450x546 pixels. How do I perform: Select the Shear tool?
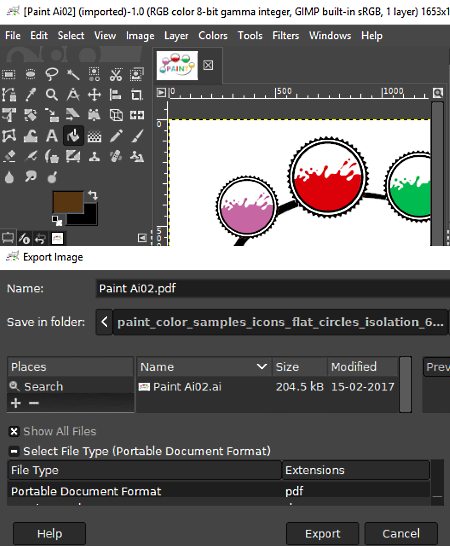coord(73,115)
